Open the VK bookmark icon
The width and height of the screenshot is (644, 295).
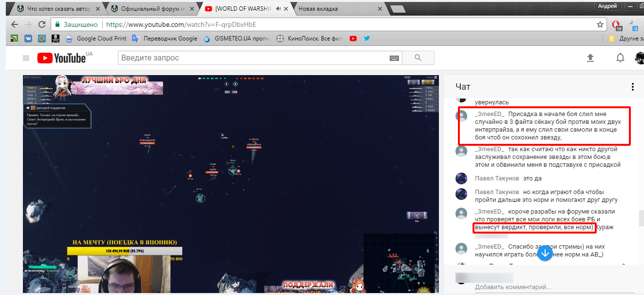(x=28, y=39)
